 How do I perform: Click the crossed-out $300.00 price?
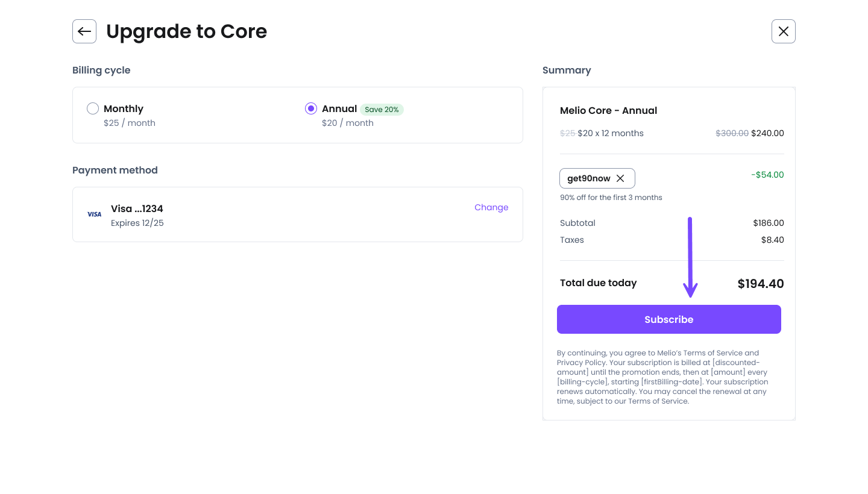(732, 133)
